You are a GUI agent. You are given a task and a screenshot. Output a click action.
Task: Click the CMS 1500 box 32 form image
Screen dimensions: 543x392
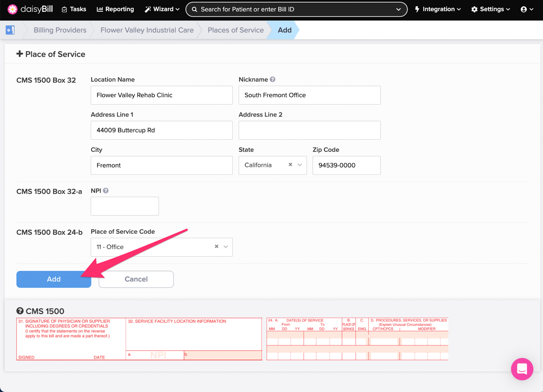[139, 339]
